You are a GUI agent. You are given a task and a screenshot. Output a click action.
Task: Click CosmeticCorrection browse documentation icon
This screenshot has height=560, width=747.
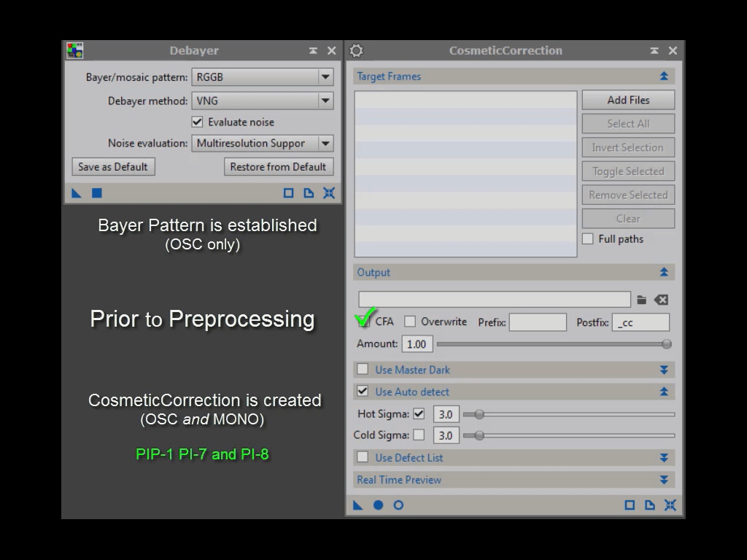(x=649, y=505)
